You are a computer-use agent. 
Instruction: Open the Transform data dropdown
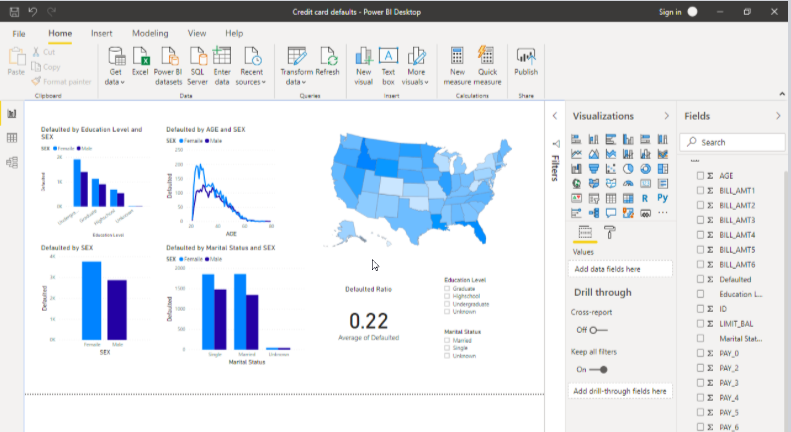click(x=296, y=67)
